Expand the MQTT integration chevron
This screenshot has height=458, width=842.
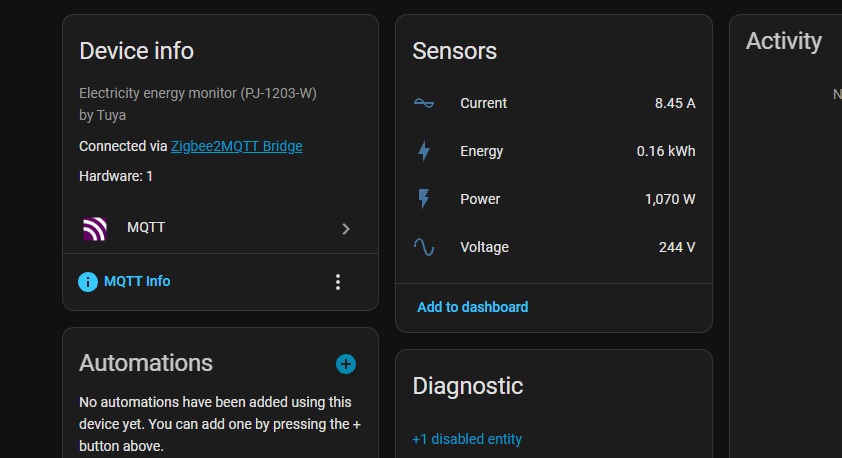tap(346, 229)
